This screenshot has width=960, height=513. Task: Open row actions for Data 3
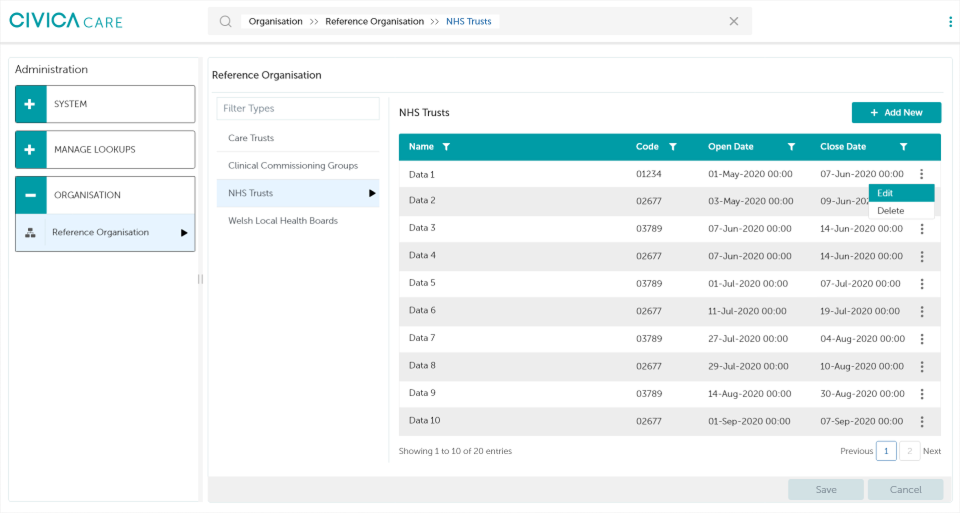coord(921,229)
